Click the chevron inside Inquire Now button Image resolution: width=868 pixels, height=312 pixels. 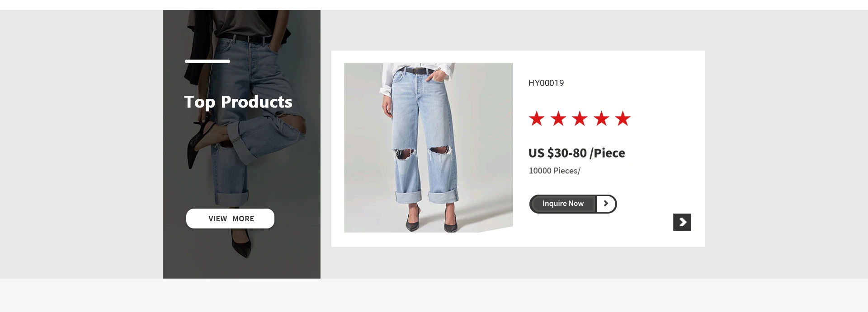(x=606, y=204)
